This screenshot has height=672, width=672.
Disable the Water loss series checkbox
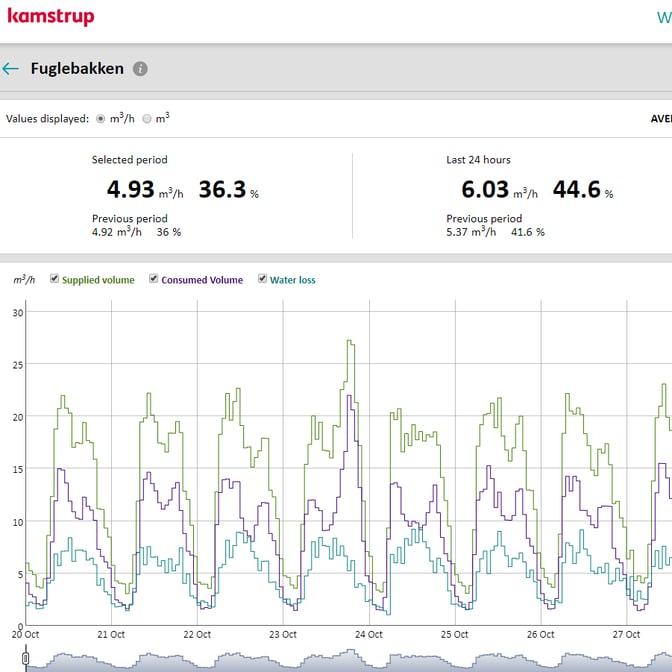click(263, 280)
